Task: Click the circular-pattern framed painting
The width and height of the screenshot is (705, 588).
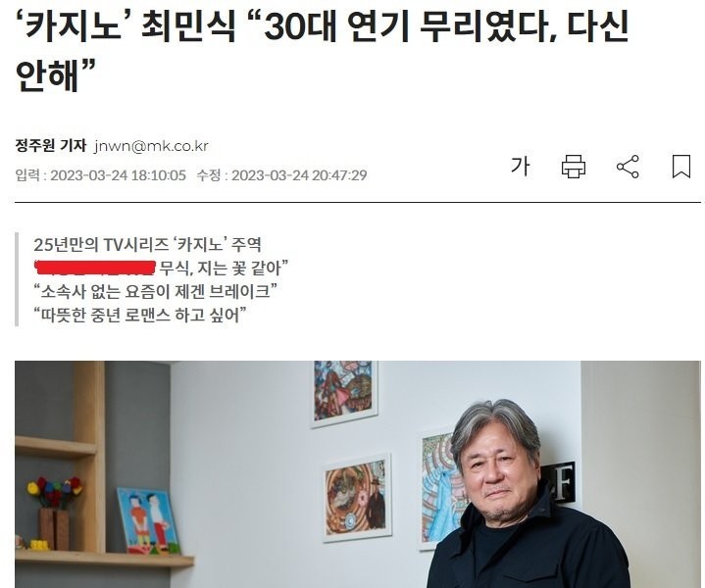Action: [357, 499]
